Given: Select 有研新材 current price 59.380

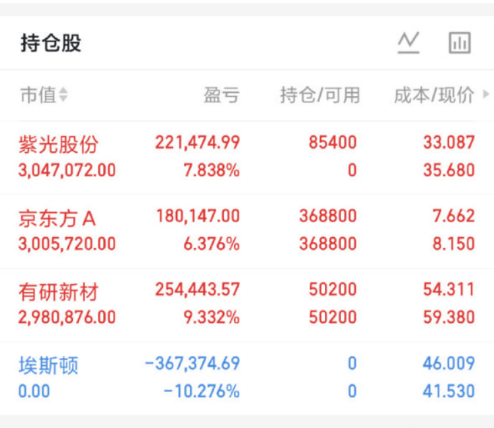Looking at the screenshot, I should pyautogui.click(x=449, y=317).
